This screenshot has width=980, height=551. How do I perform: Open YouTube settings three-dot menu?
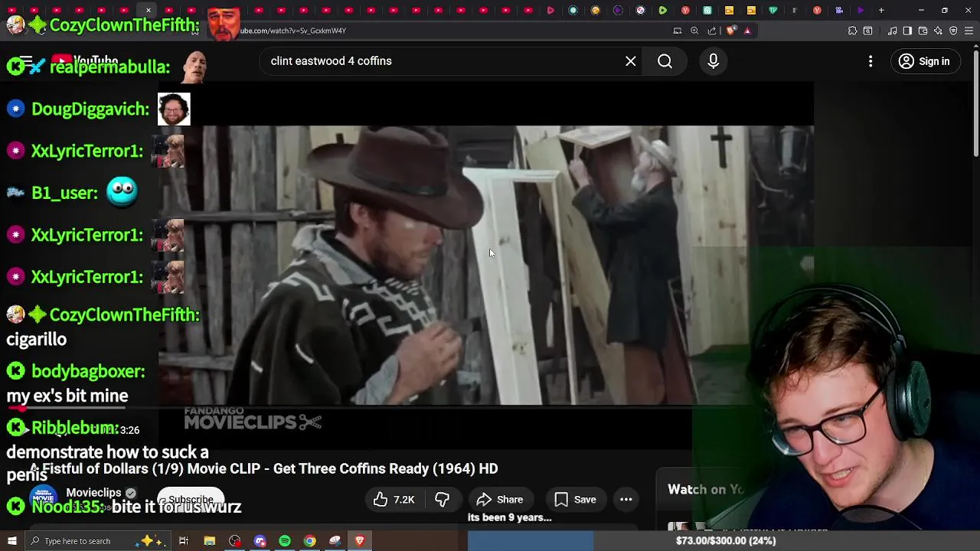[x=871, y=61]
